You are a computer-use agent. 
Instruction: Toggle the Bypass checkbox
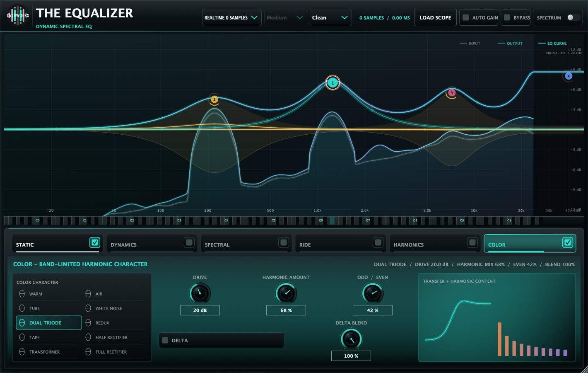507,17
